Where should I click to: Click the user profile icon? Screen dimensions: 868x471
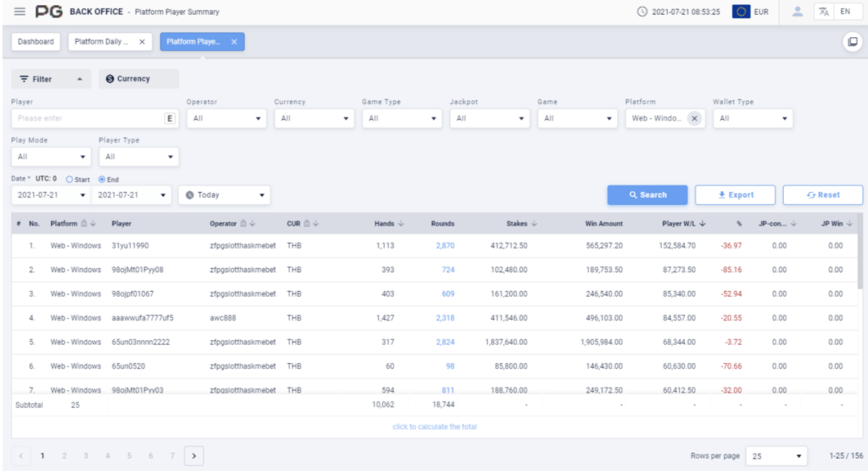tap(797, 12)
